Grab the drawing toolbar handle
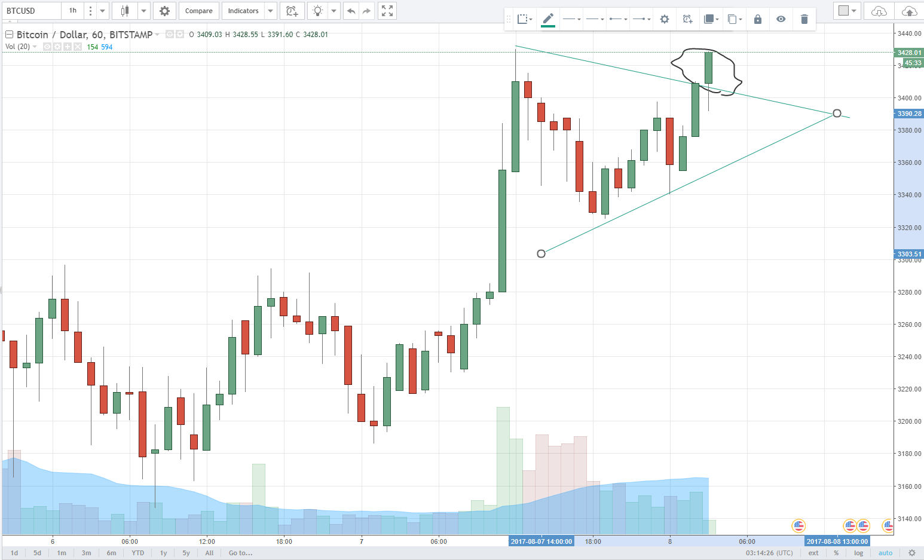This screenshot has width=924, height=560. point(509,19)
